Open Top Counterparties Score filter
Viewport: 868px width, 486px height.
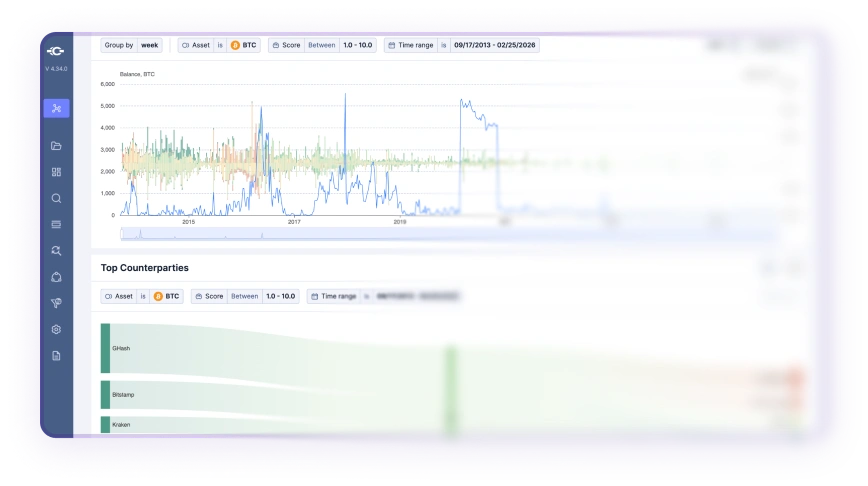[244, 296]
